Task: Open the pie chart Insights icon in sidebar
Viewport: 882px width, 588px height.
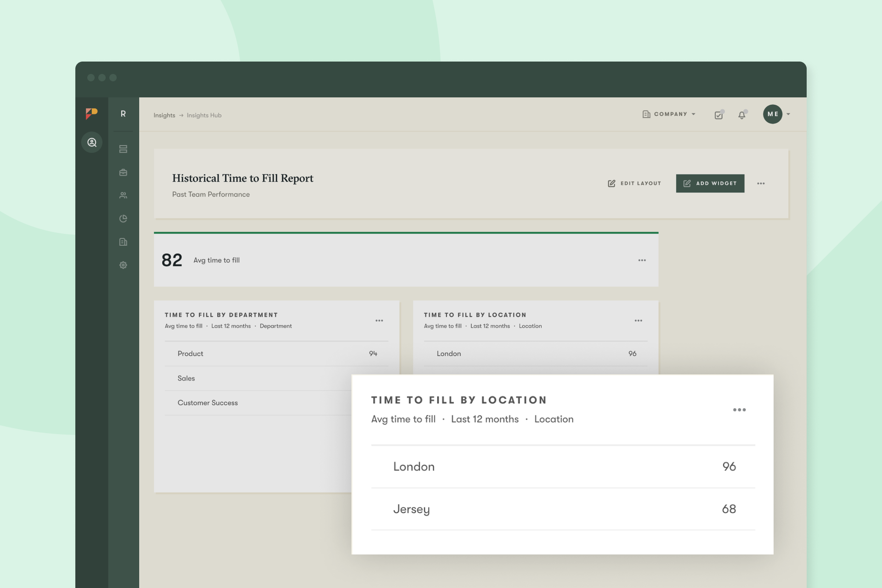Action: pos(123,219)
